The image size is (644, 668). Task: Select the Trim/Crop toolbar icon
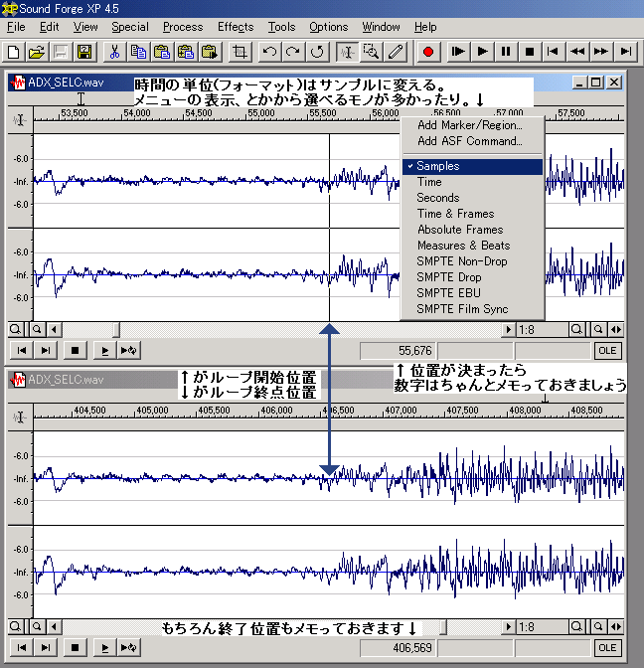click(x=240, y=52)
